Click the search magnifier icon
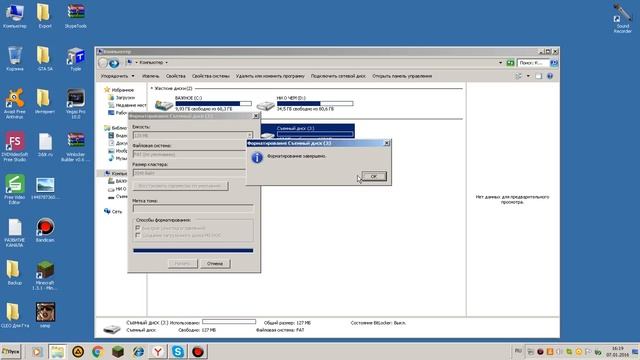 [553, 63]
